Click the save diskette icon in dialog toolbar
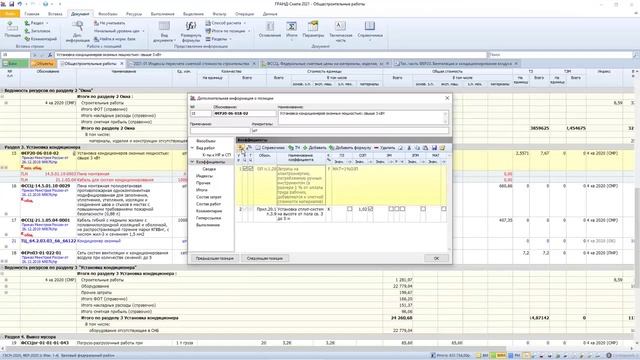The height and width of the screenshot is (360, 640). point(434,148)
